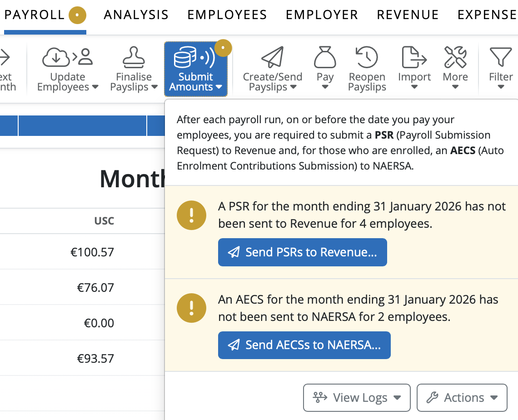Viewport: 518px width, 420px height.
Task: Click the Pay money bag icon
Action: tap(325, 57)
